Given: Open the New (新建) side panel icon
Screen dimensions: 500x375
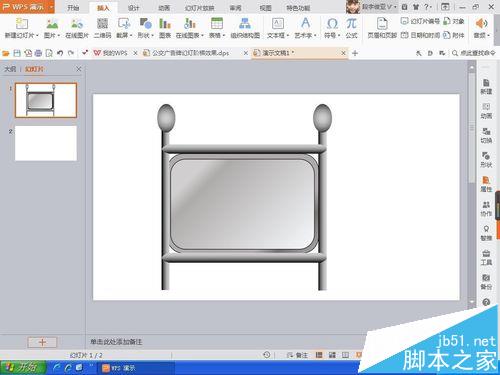Looking at the screenshot, I should (x=486, y=87).
